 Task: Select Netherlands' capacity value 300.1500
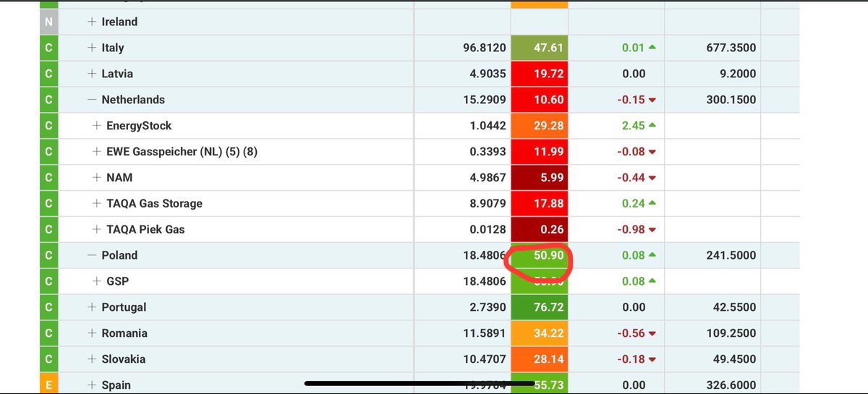(x=731, y=100)
